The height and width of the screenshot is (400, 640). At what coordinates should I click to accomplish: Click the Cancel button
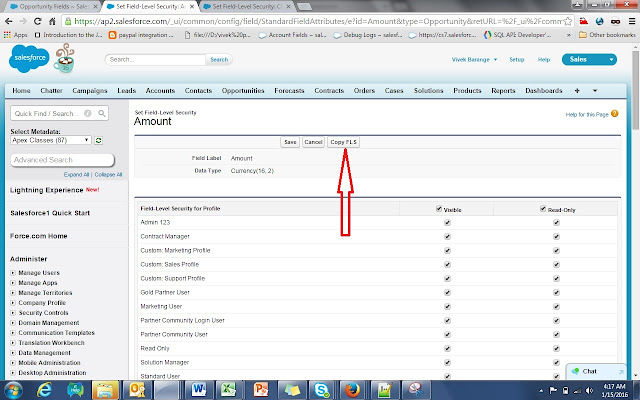tap(313, 142)
